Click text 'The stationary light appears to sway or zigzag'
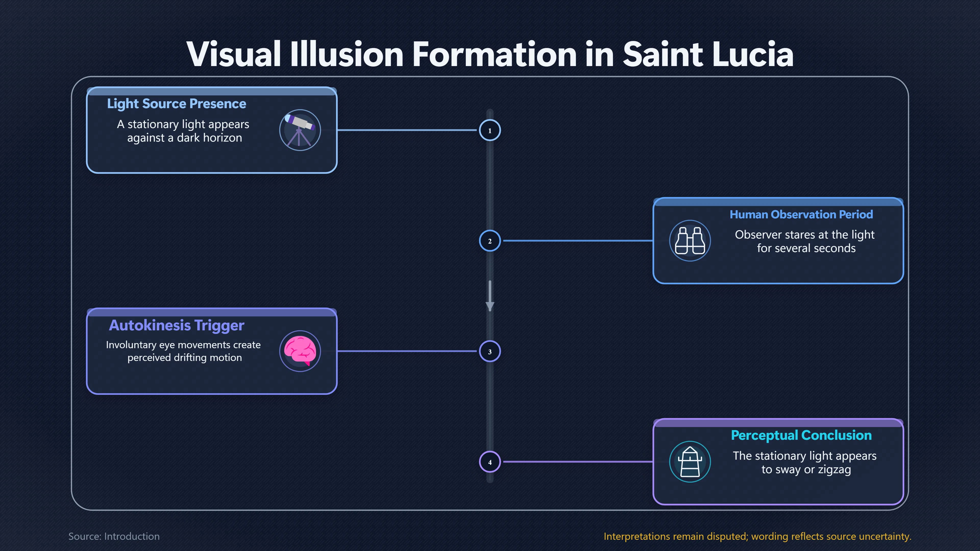Screen dimensions: 980x551 coord(805,462)
